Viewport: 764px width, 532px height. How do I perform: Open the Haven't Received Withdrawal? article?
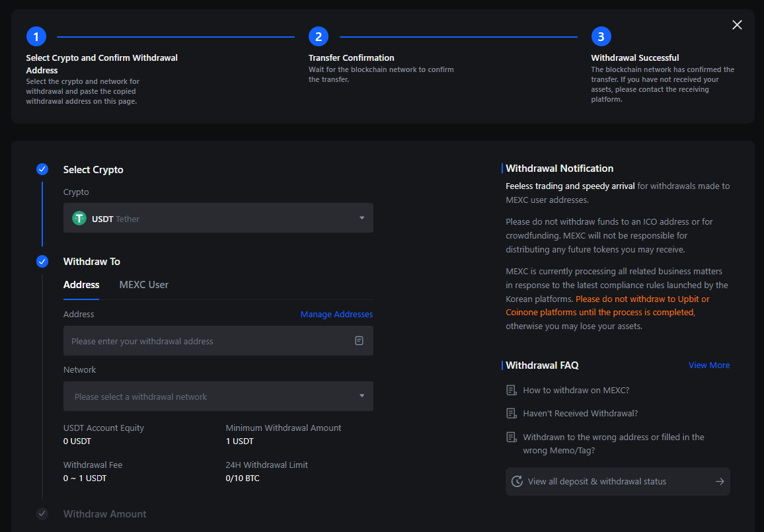(x=580, y=413)
